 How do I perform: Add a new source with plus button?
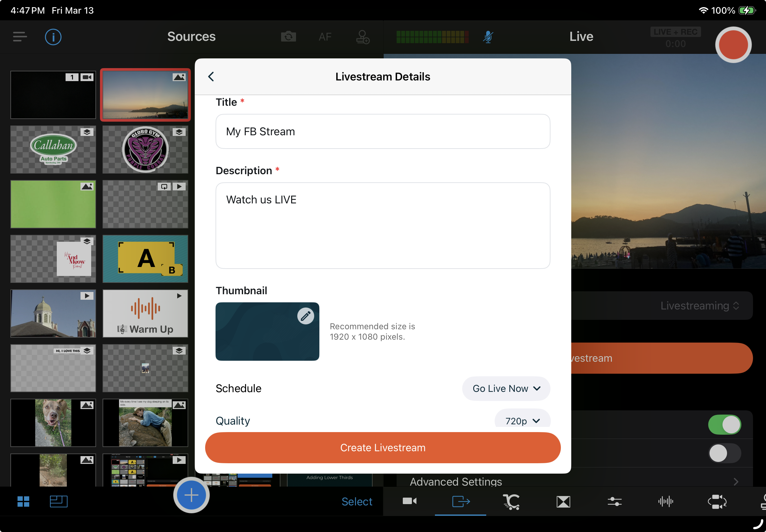pos(191,495)
